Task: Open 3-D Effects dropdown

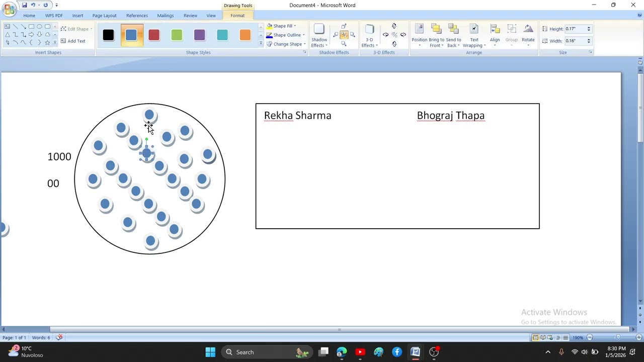Action: coord(369,35)
